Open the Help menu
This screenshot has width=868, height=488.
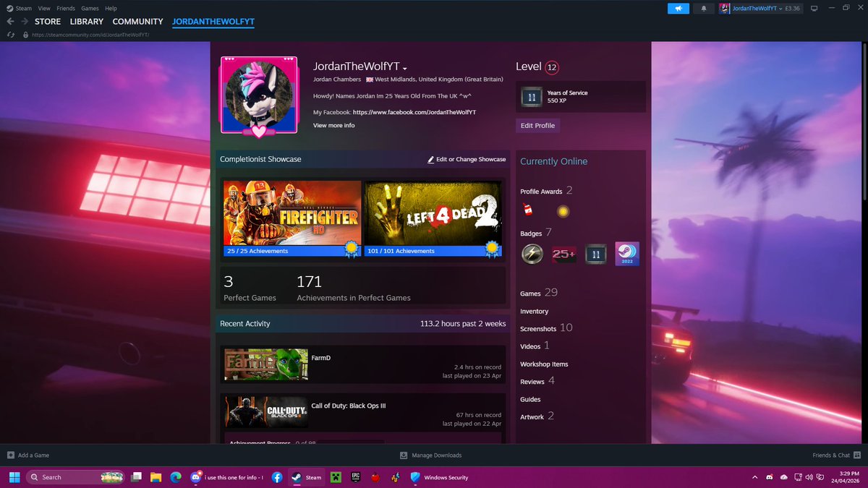coord(111,8)
